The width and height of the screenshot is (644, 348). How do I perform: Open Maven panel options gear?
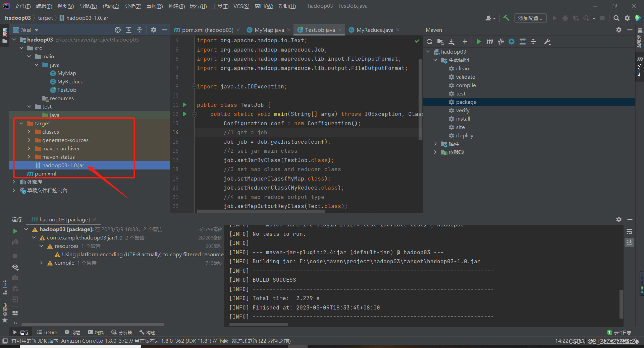coord(619,30)
